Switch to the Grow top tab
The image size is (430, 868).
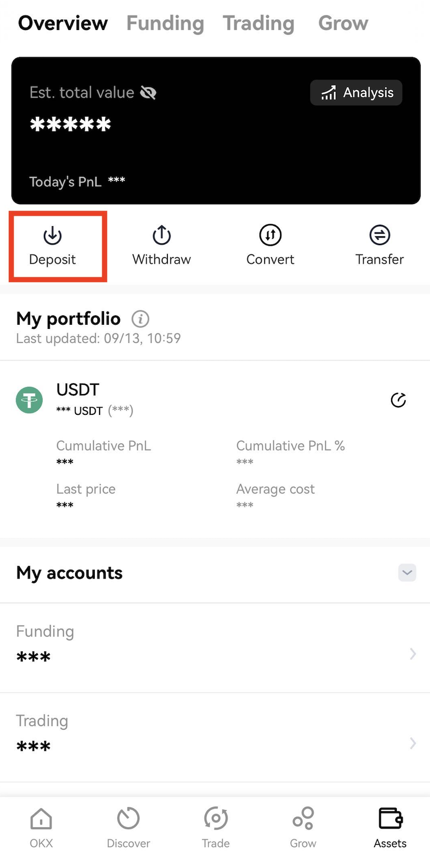click(343, 23)
